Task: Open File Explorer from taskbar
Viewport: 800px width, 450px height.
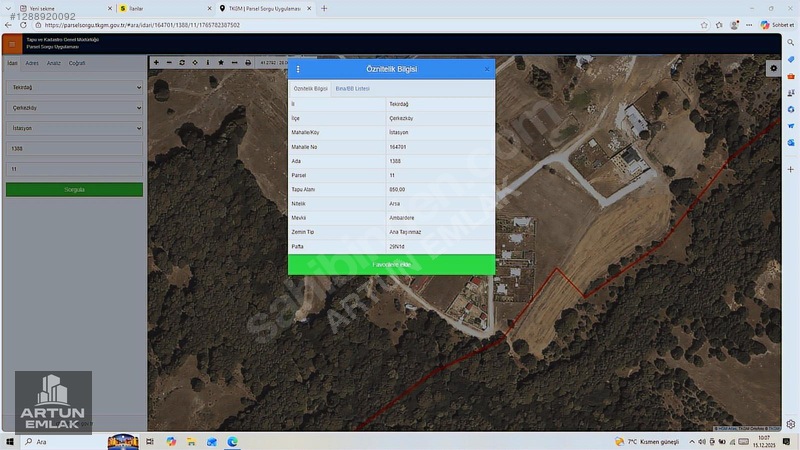Action: [x=191, y=441]
